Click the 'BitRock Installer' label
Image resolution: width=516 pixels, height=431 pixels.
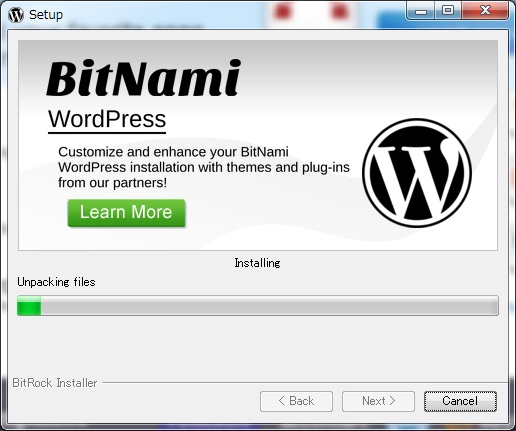tap(55, 383)
